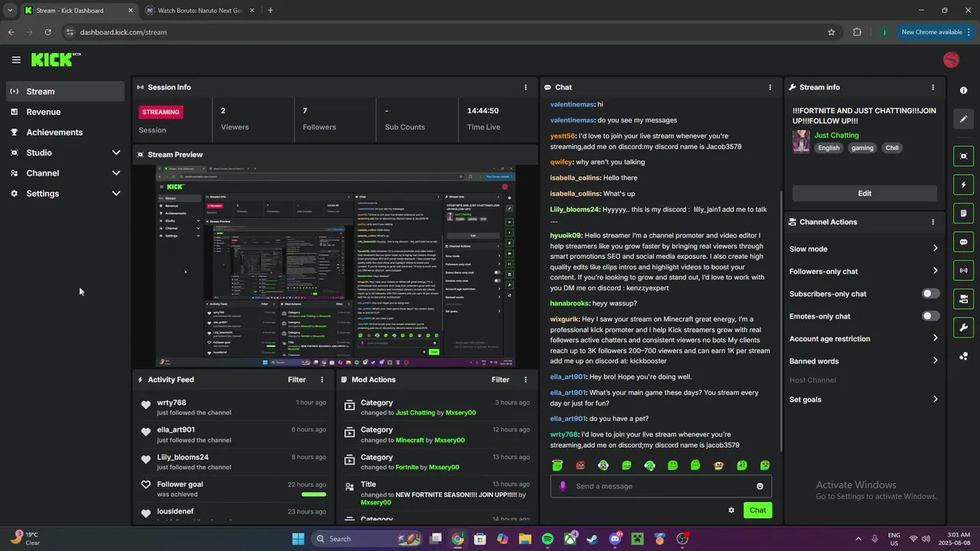Focus the Send a message field
Screen dimensions: 980x551
(661, 486)
